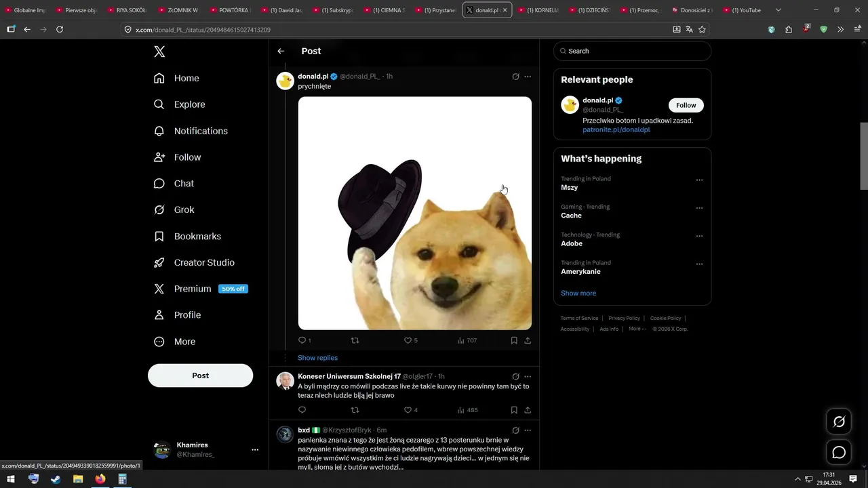
Task: View 485 views on Koneser reply
Action: (468, 410)
